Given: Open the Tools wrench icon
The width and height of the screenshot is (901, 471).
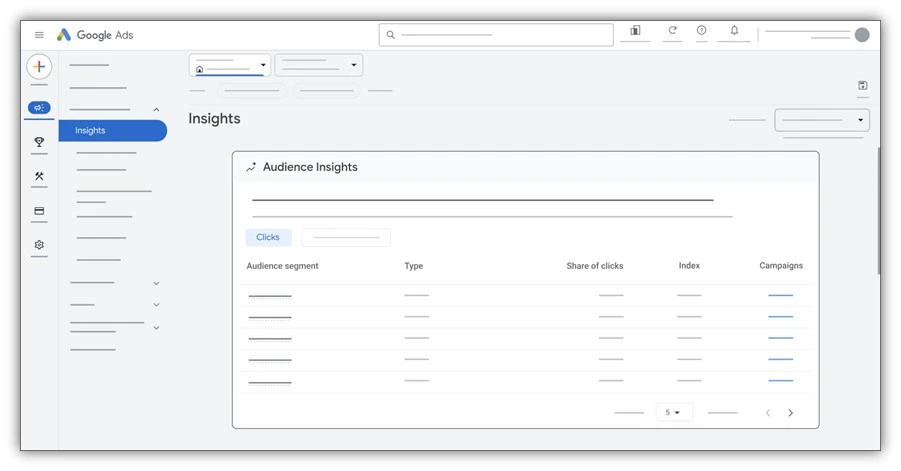Looking at the screenshot, I should click(x=39, y=176).
